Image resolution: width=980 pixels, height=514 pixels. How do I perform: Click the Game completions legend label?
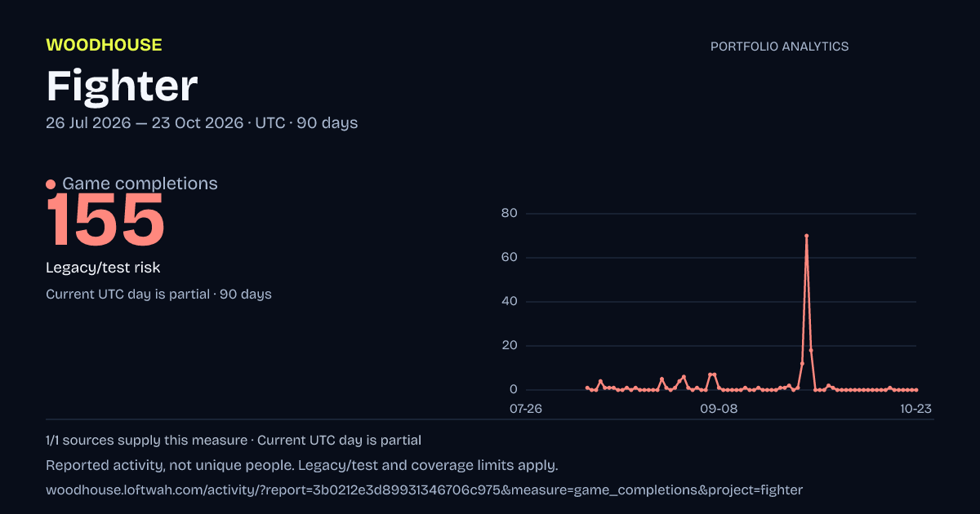140,184
